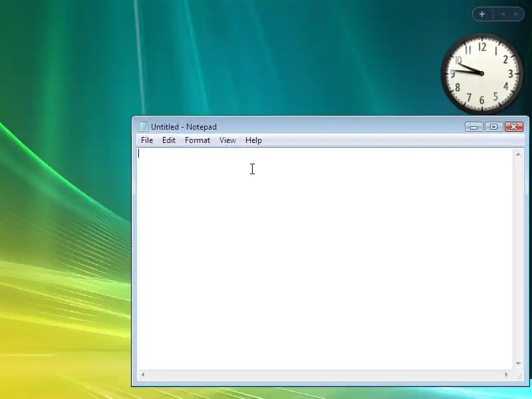
Task: Maximize the Notepad window
Action: click(x=493, y=127)
